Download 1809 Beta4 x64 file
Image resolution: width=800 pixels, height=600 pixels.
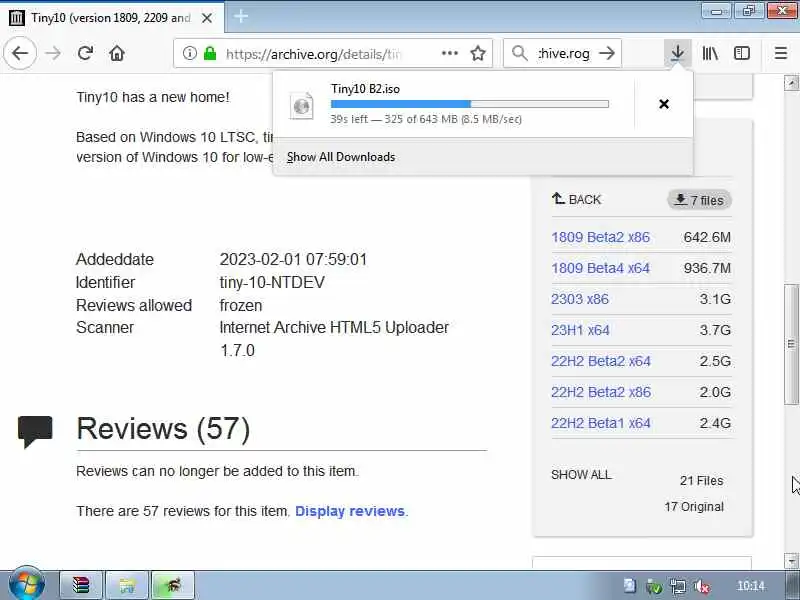coord(600,268)
